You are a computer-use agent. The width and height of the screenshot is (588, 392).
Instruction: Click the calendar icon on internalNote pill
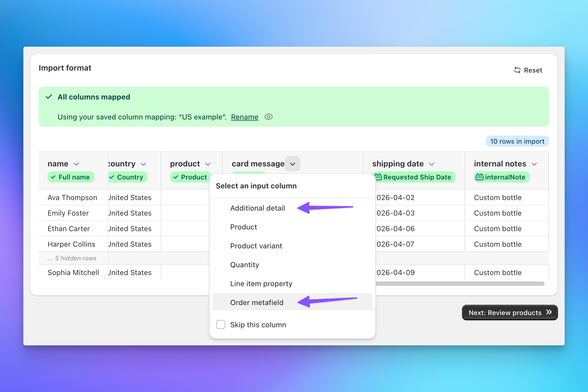pos(479,177)
